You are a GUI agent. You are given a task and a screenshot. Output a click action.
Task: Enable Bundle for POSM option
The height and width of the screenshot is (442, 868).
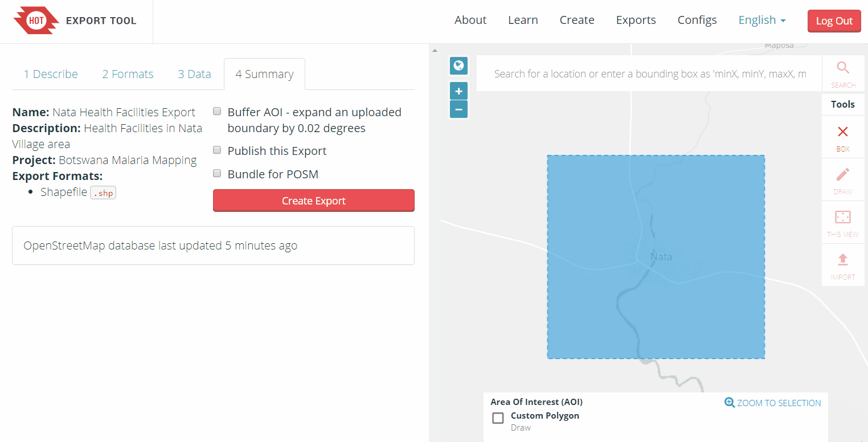[x=217, y=174]
